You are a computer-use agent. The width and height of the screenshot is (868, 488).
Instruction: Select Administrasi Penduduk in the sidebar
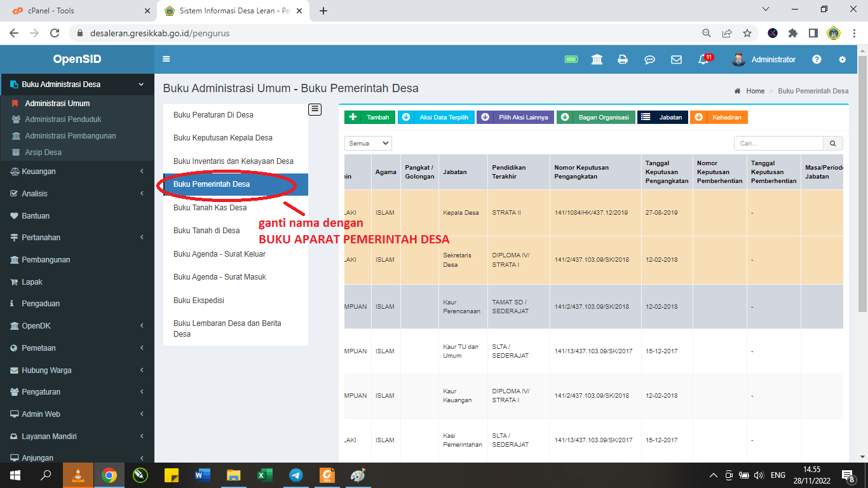64,119
